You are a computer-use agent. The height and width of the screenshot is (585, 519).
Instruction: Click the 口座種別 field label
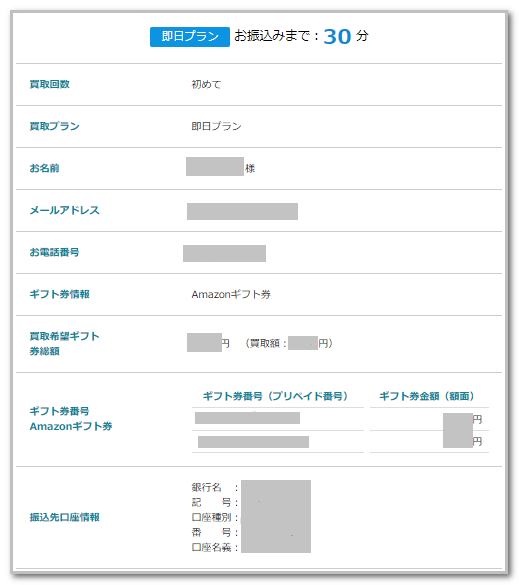click(x=211, y=517)
